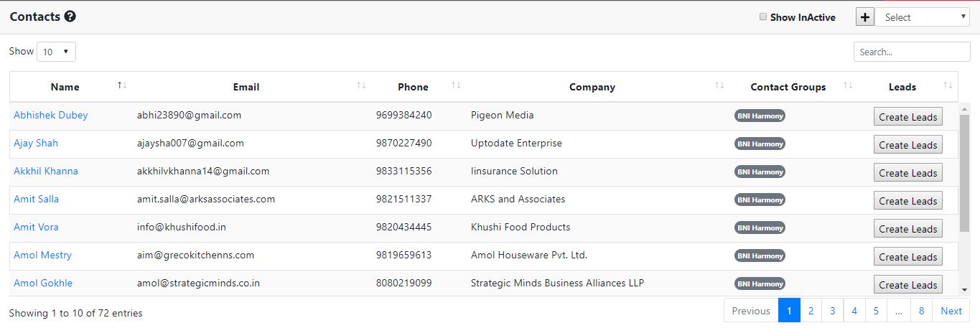Sort by Company column arrows icon
Viewport: 980px width, 328px height.
click(719, 86)
